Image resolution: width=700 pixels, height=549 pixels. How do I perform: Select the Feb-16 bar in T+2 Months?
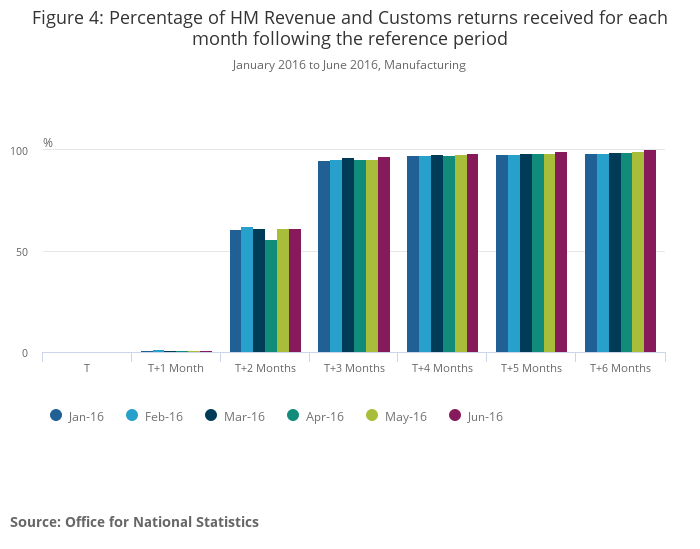(247, 290)
